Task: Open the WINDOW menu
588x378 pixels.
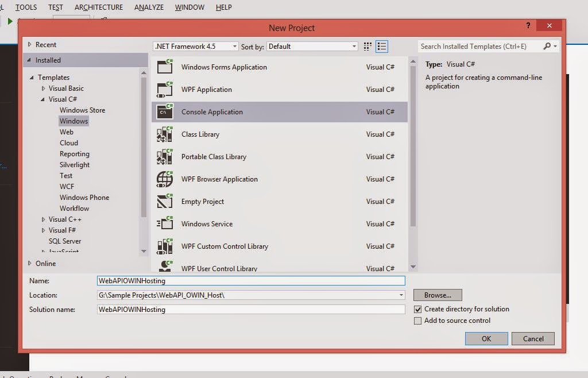Action: point(189,7)
